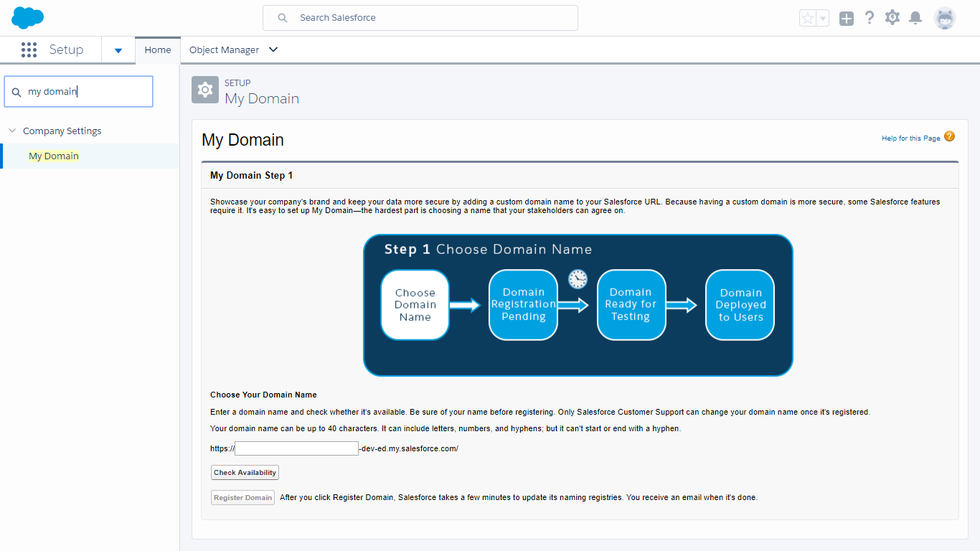Click the Quick Find box containing 'my domain'
The width and height of the screenshot is (980, 551).
pos(79,92)
